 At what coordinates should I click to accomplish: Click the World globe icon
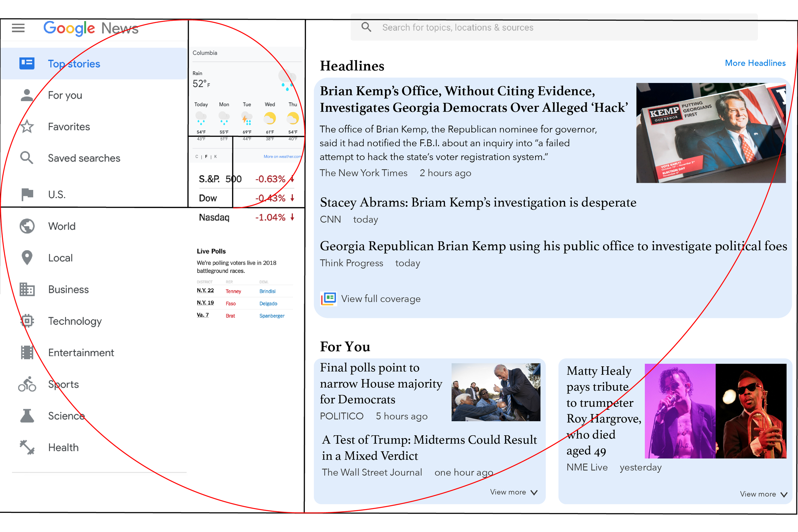tap(27, 226)
